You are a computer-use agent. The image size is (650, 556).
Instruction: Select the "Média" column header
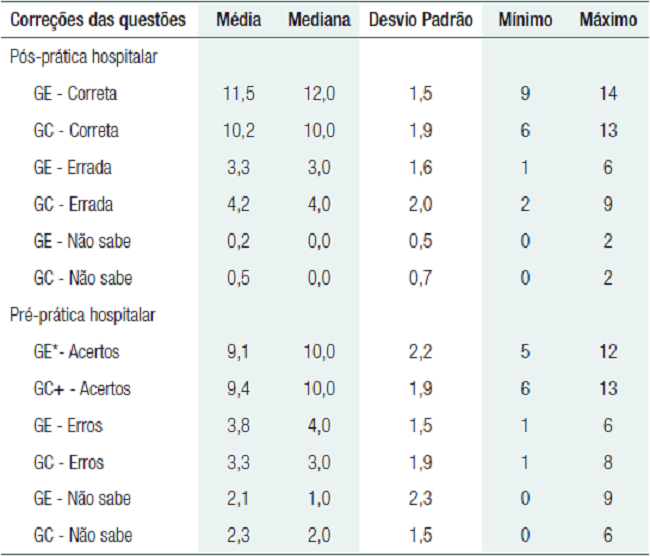241,20
